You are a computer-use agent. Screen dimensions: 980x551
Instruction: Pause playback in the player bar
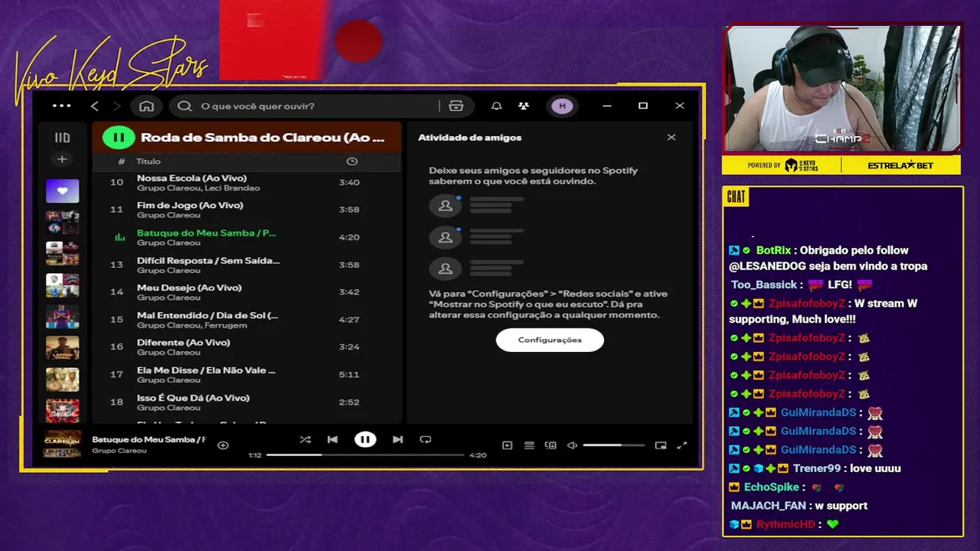tap(365, 439)
